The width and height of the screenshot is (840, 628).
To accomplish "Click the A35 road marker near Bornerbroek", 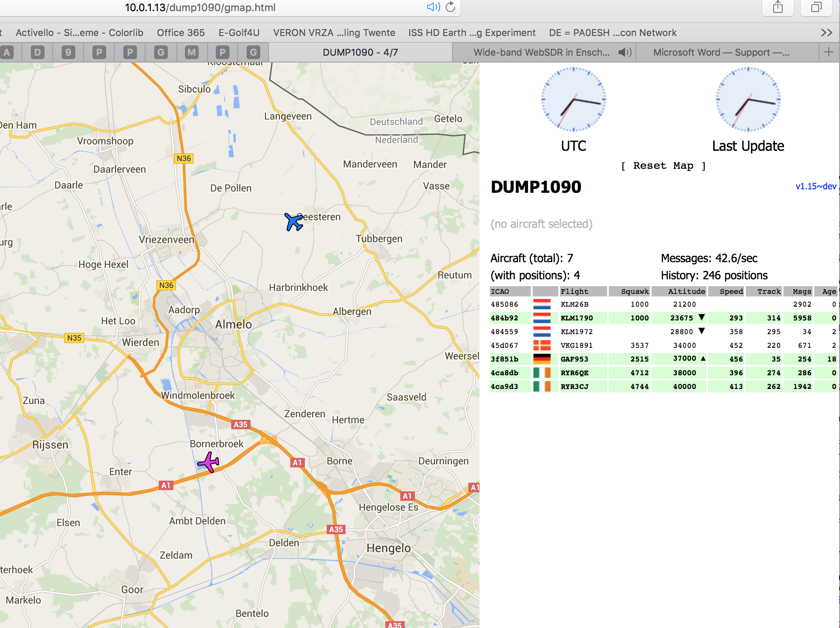I will click(241, 425).
